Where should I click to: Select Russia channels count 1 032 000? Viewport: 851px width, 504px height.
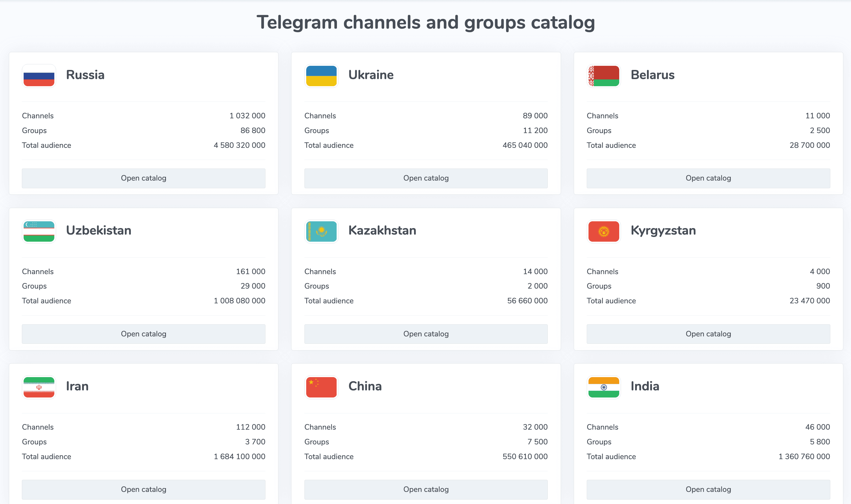tap(247, 116)
